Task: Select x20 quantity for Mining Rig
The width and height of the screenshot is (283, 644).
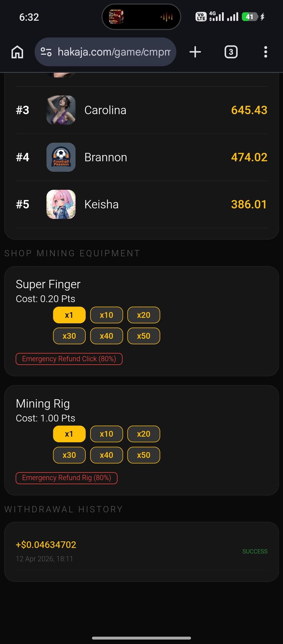Action: coord(144,434)
